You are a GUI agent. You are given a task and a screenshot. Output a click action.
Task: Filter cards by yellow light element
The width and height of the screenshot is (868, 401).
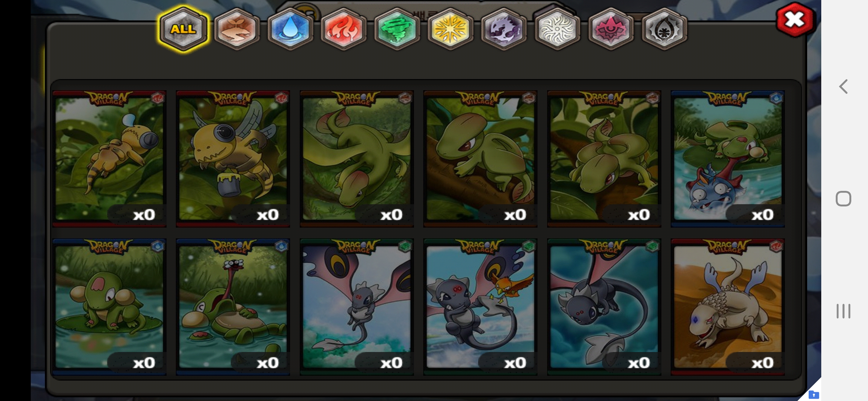[450, 29]
